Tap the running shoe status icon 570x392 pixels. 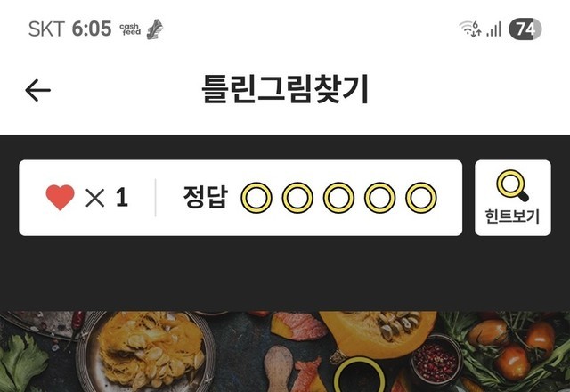pyautogui.click(x=155, y=29)
